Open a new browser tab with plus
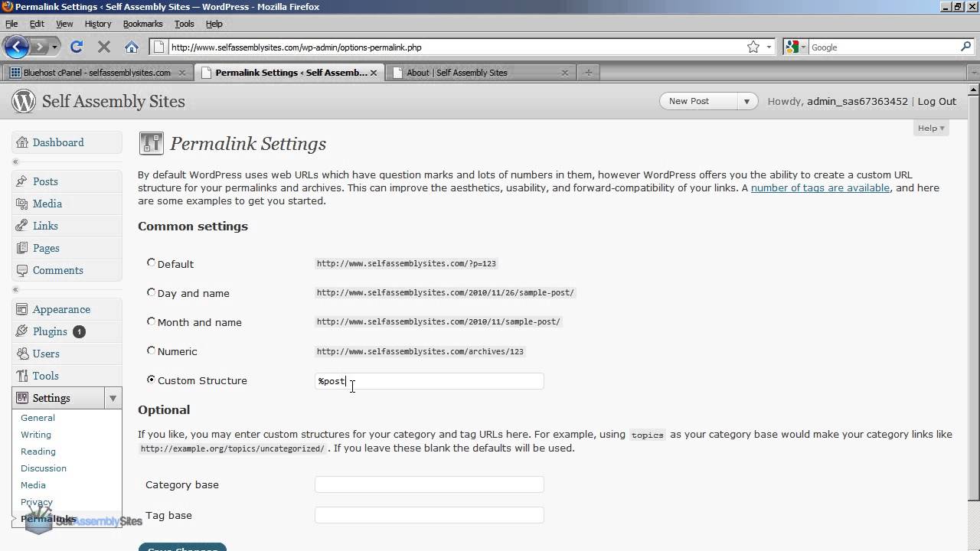Screen dimensions: 980x551 click(588, 73)
